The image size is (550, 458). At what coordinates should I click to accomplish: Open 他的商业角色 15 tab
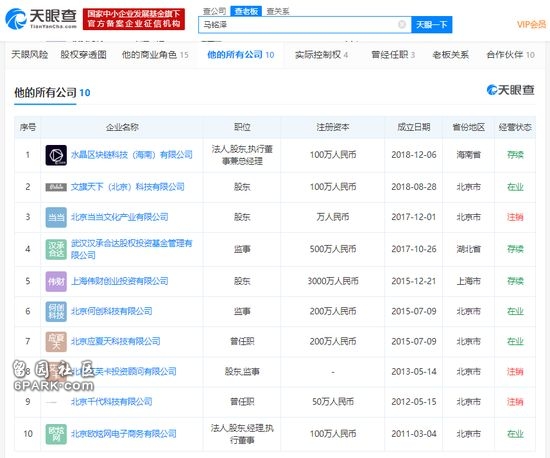(x=155, y=55)
